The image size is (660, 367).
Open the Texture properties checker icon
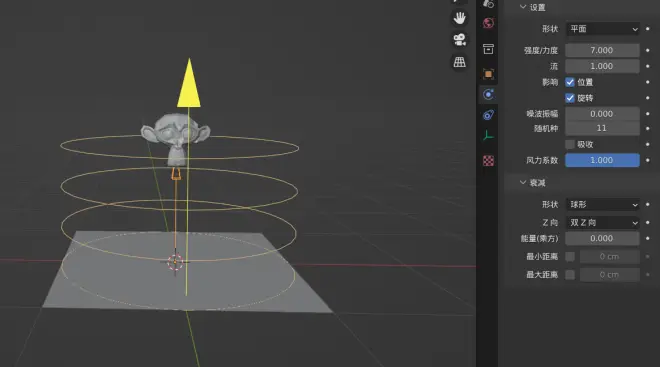(488, 160)
